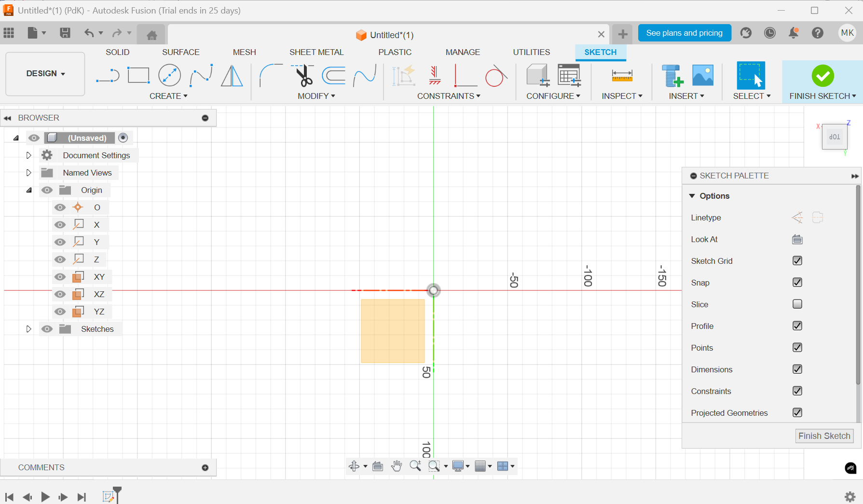Apply the Perpendicular constraint
This screenshot has width=863, height=504.
coord(465,76)
